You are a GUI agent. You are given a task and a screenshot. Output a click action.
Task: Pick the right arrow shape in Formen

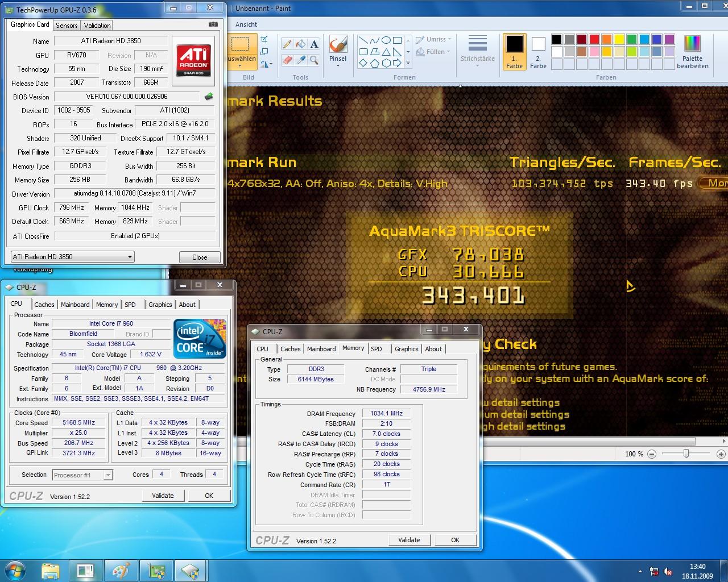(397, 63)
